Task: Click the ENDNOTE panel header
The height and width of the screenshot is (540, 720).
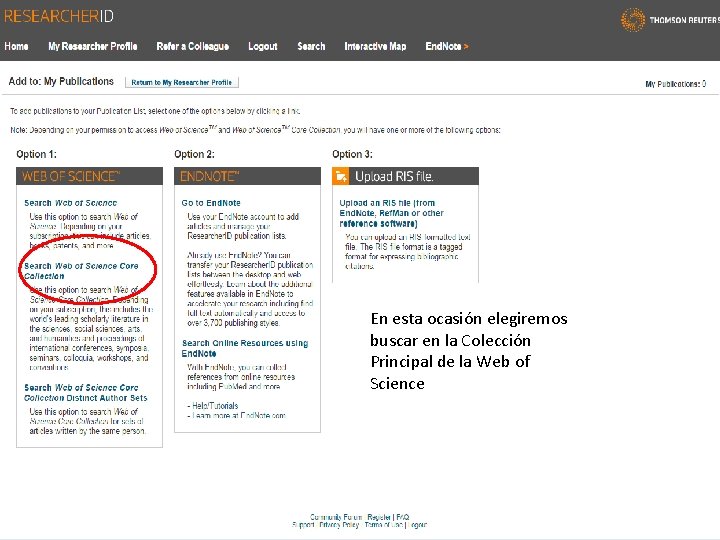Action: 248,176
